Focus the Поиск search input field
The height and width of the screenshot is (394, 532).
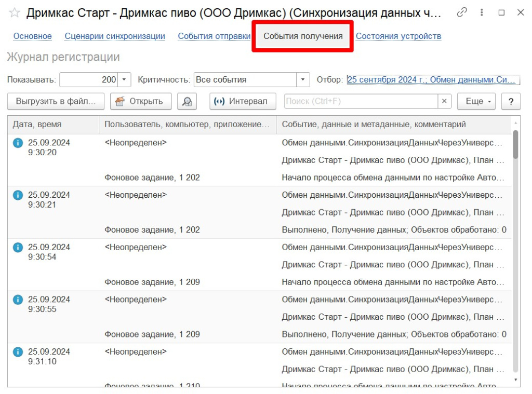pyautogui.click(x=361, y=101)
